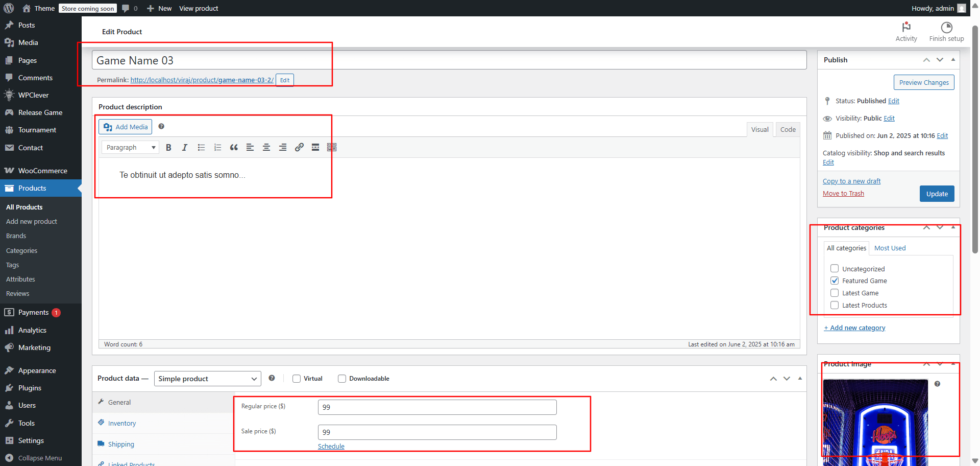980x466 pixels.
Task: Insert a bulleted list
Action: [201, 147]
